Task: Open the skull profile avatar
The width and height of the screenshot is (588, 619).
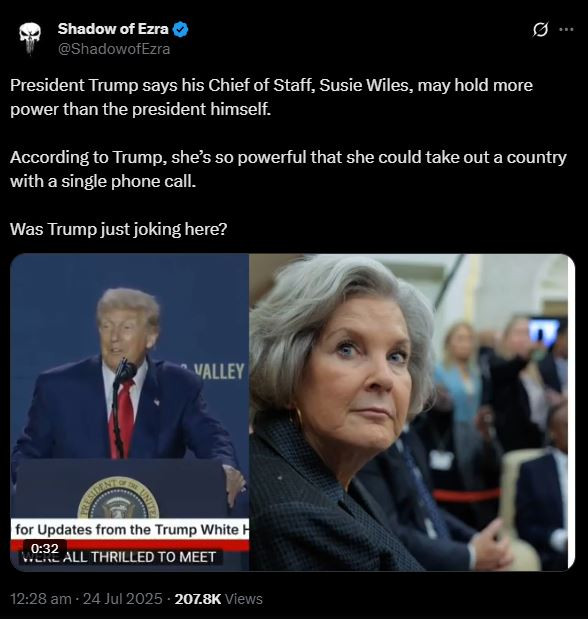Action: (x=30, y=38)
